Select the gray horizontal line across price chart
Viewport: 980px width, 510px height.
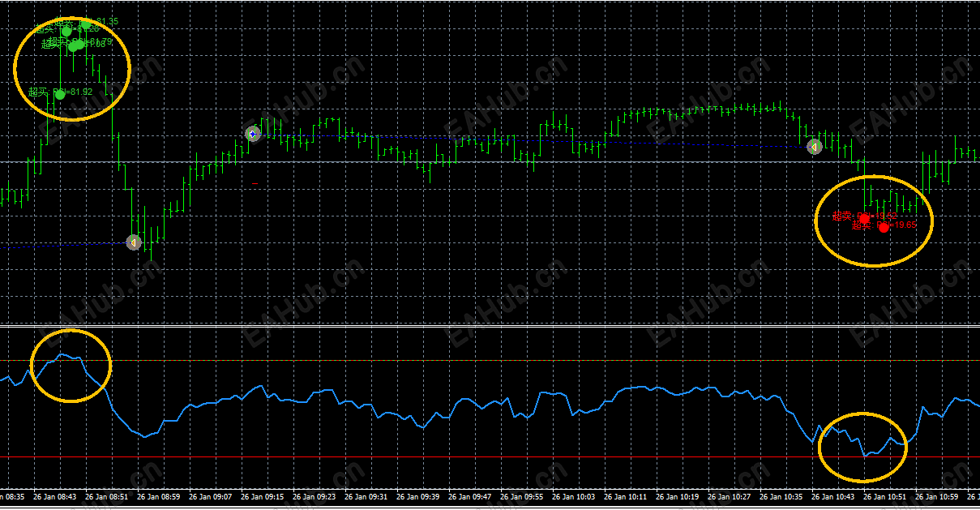click(x=490, y=161)
